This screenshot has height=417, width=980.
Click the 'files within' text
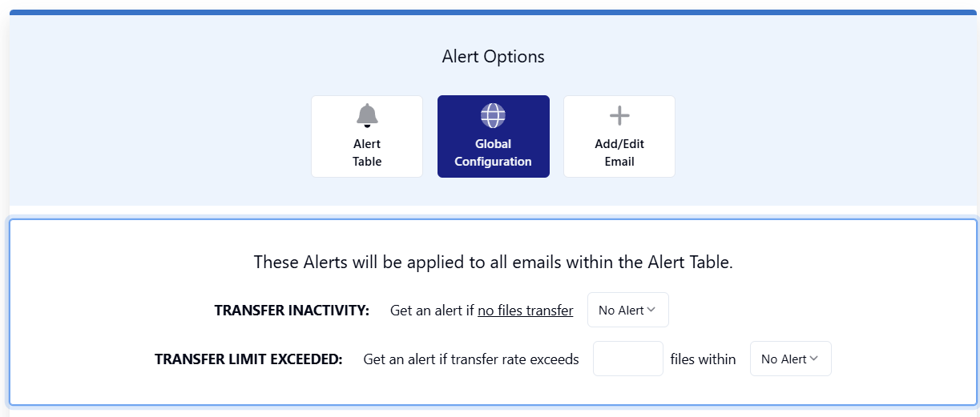coord(703,359)
